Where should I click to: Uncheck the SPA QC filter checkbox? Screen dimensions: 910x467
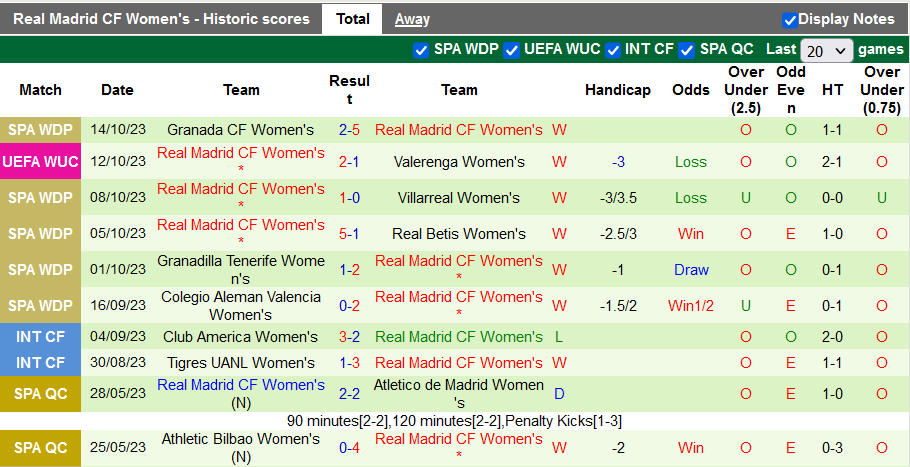click(x=687, y=50)
